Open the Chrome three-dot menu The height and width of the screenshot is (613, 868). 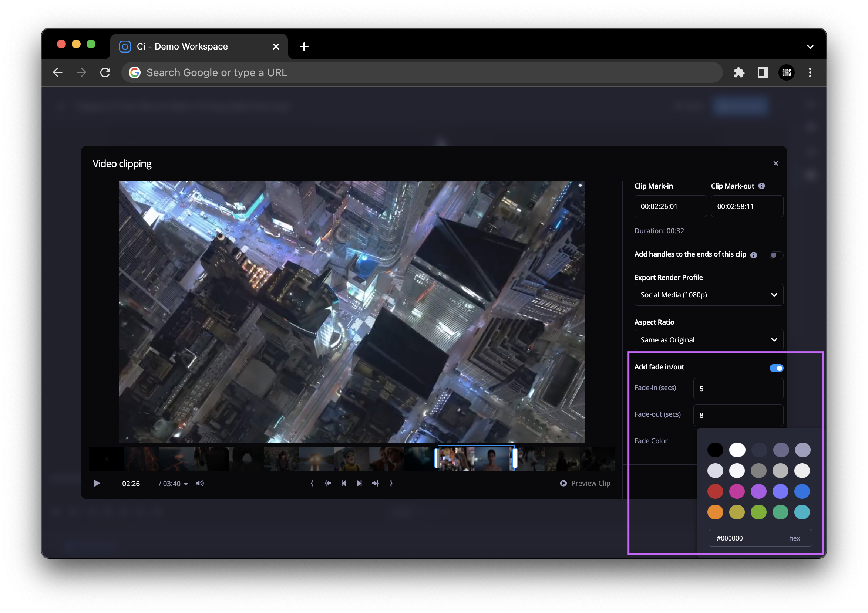pos(810,72)
